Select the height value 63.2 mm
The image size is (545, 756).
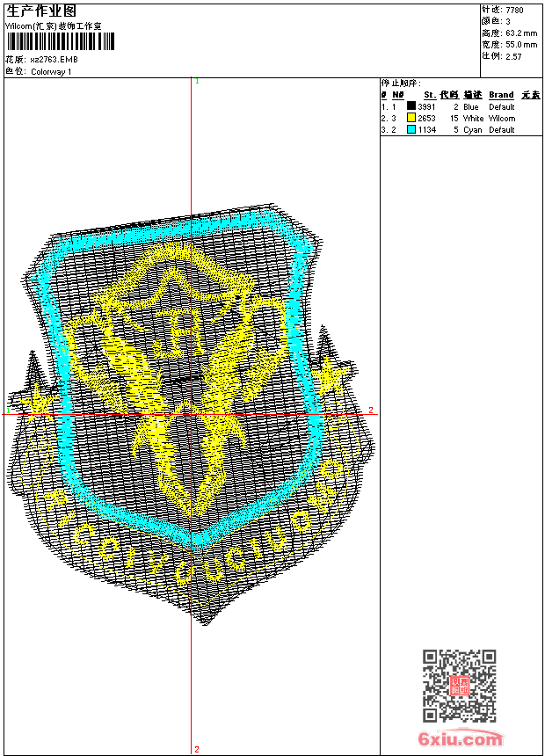tap(521, 33)
